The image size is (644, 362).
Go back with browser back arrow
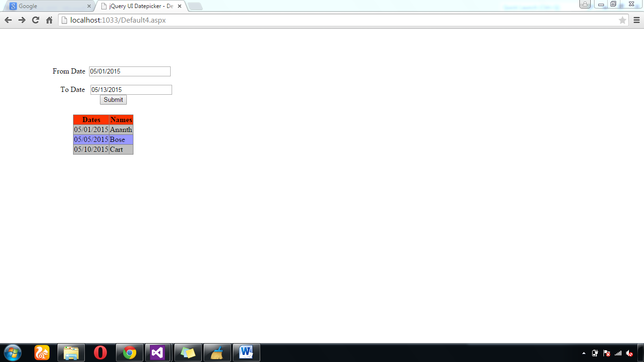(x=8, y=20)
